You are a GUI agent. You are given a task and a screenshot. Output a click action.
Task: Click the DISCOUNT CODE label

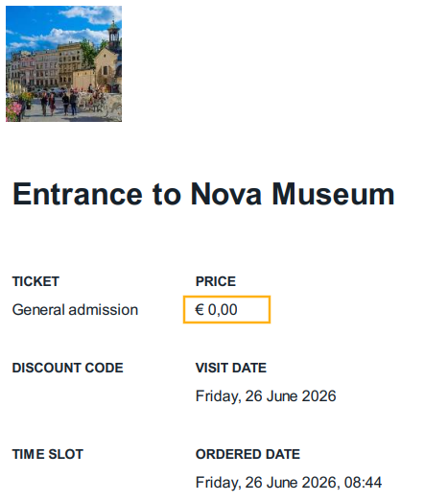point(67,368)
